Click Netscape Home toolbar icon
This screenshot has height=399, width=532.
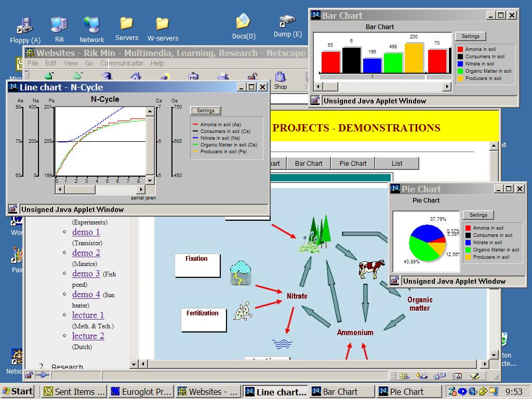coord(136,76)
